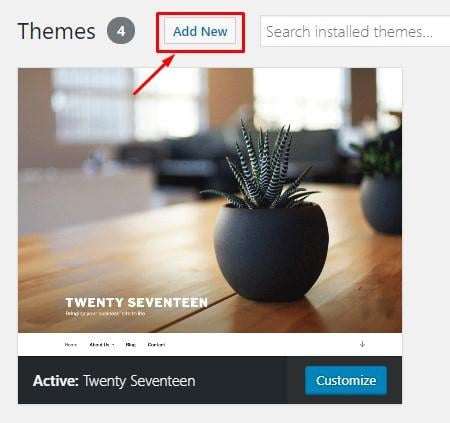Select About Us in the preview navigation
Image resolution: width=450 pixels, height=423 pixels.
tap(99, 345)
